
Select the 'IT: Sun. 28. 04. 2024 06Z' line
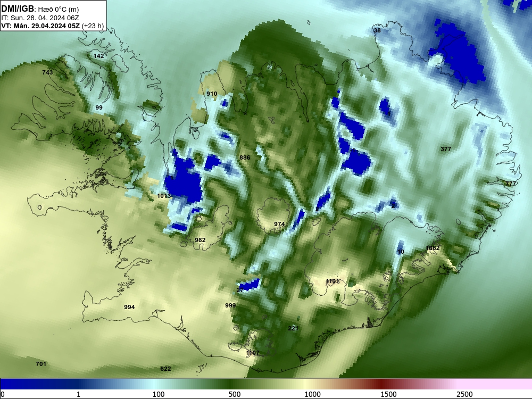[x=40, y=18]
